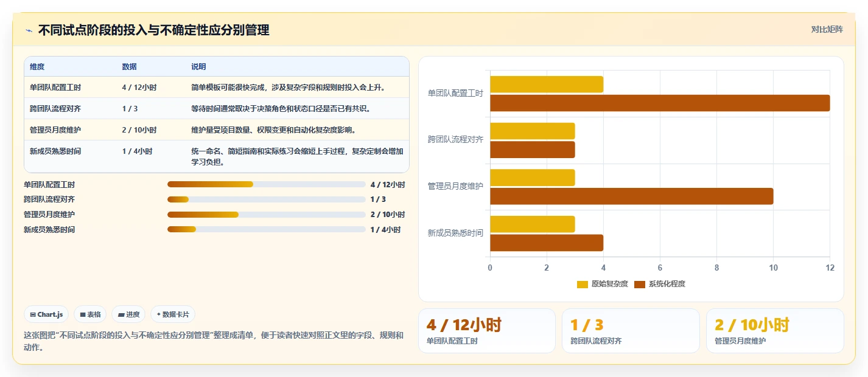Click the brown chart bar for 跨团队流程对齐
This screenshot has width=868, height=377.
point(533,150)
